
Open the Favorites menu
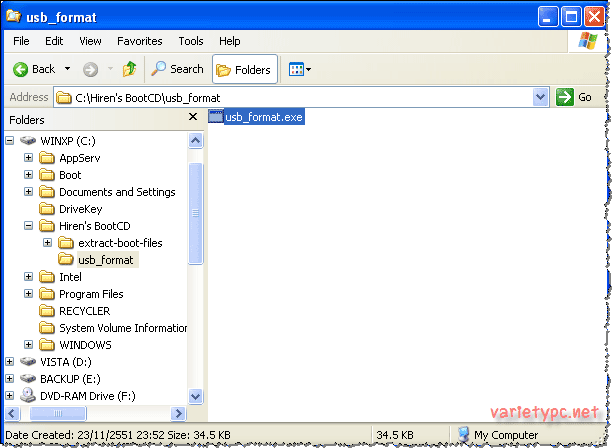click(140, 41)
